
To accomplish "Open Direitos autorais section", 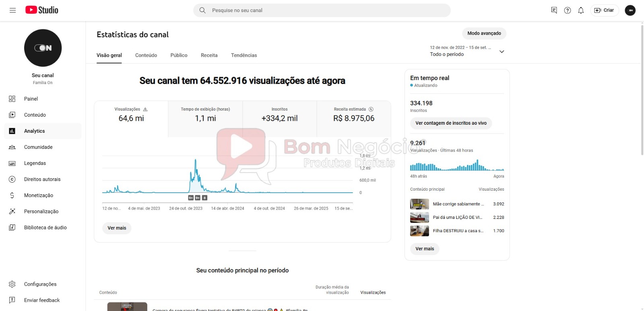I will [x=43, y=179].
